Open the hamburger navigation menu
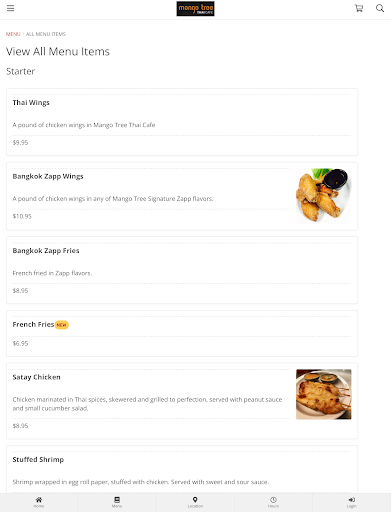The height and width of the screenshot is (512, 391). [11, 8]
